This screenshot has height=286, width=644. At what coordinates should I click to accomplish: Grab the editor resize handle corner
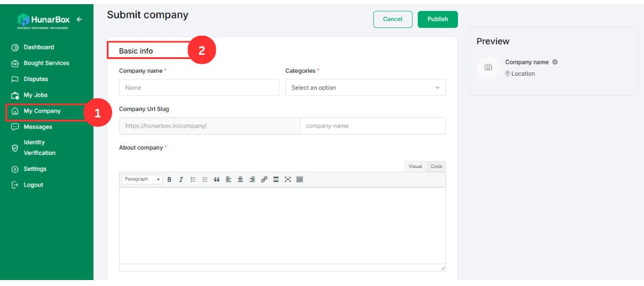click(x=442, y=268)
